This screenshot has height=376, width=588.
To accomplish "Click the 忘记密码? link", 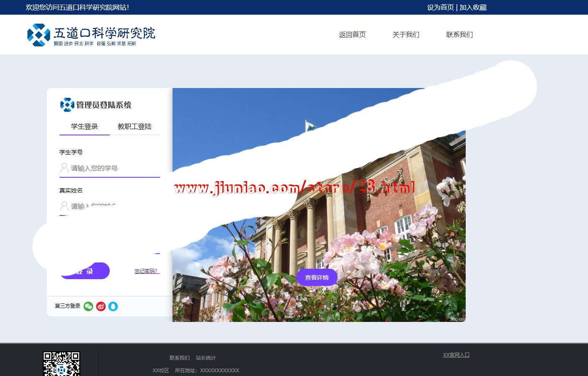I will tap(147, 271).
